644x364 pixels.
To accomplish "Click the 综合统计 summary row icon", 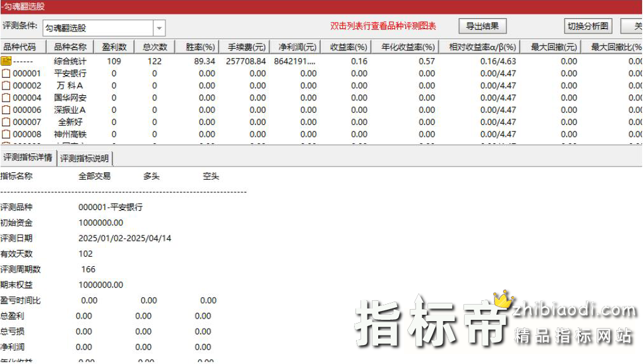I will coord(6,61).
